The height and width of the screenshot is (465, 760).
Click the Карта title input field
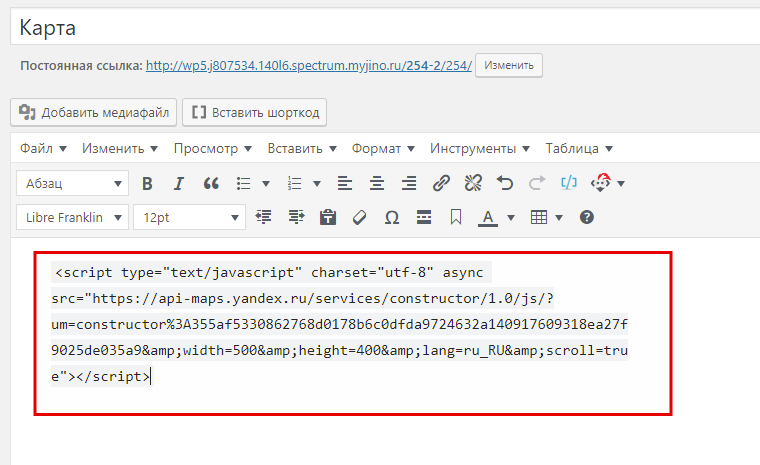click(x=385, y=28)
